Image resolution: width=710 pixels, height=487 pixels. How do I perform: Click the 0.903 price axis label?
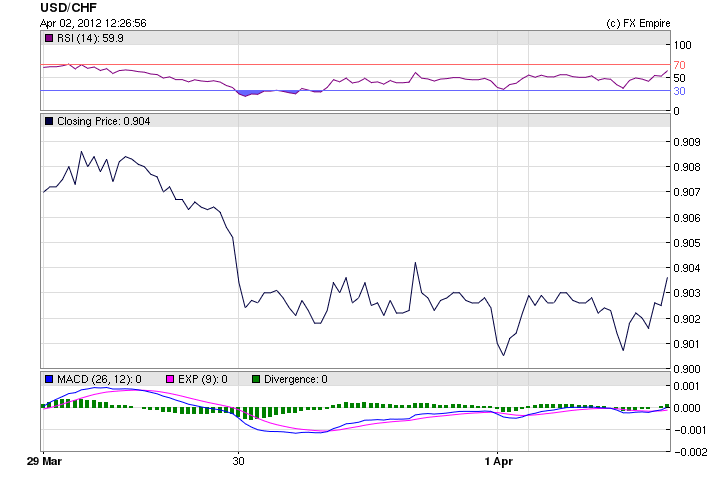pyautogui.click(x=687, y=293)
